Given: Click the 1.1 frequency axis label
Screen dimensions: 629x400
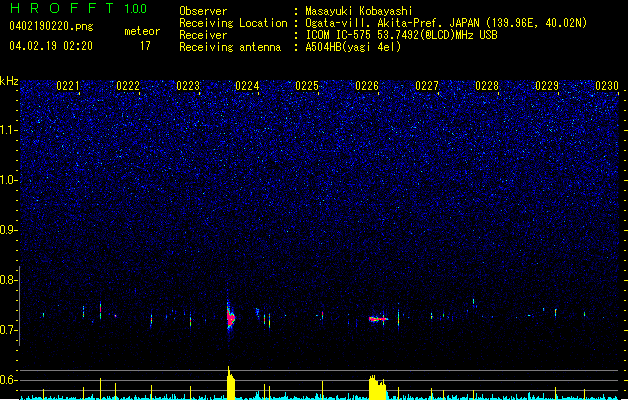Looking at the screenshot, I should click(x=8, y=130).
